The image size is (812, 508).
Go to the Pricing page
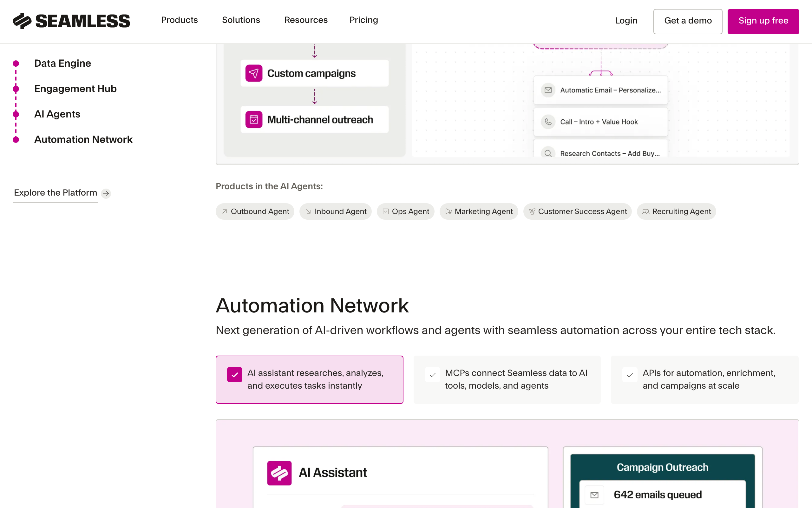[364, 20]
